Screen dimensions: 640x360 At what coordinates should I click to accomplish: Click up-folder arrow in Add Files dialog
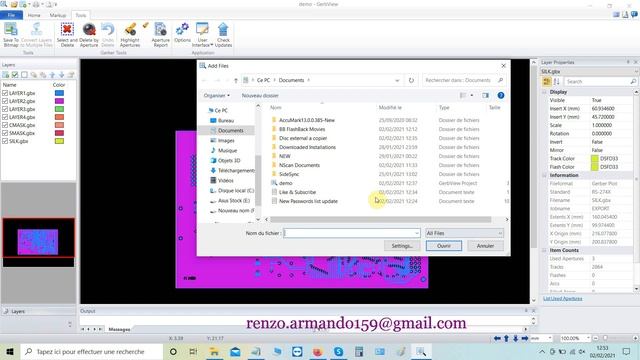pyautogui.click(x=236, y=80)
